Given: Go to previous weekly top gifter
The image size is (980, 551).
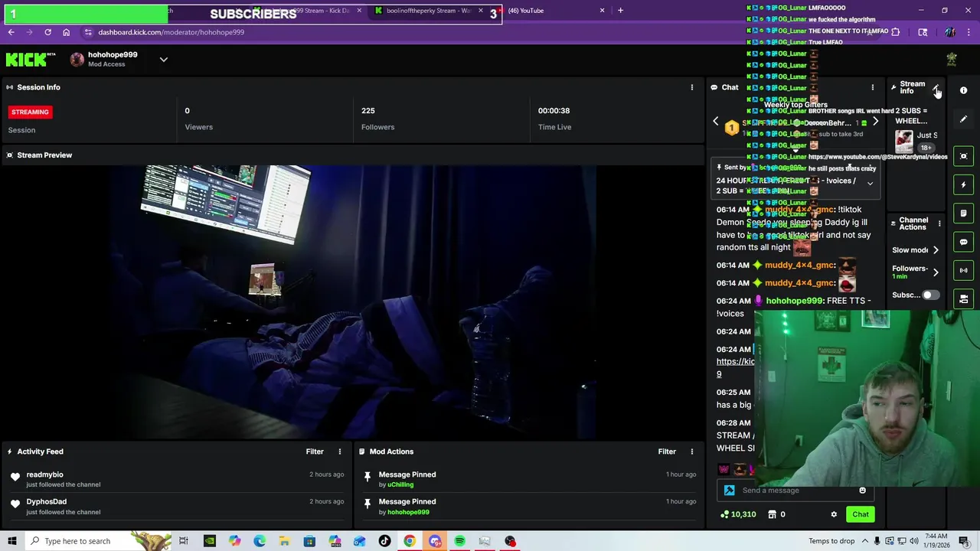Looking at the screenshot, I should (x=716, y=121).
